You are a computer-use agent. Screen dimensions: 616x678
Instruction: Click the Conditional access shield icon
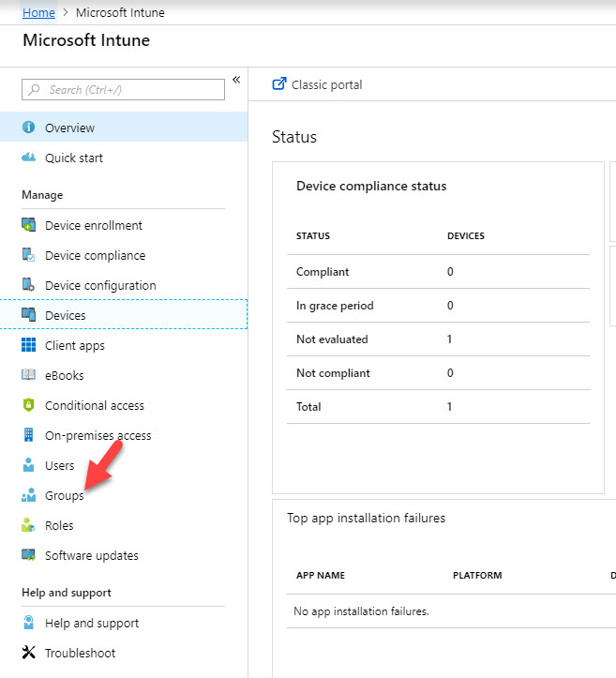[28, 406]
